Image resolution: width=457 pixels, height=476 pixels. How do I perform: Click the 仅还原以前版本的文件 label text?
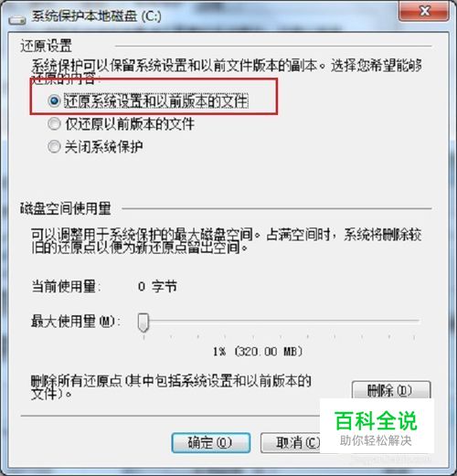coord(130,124)
